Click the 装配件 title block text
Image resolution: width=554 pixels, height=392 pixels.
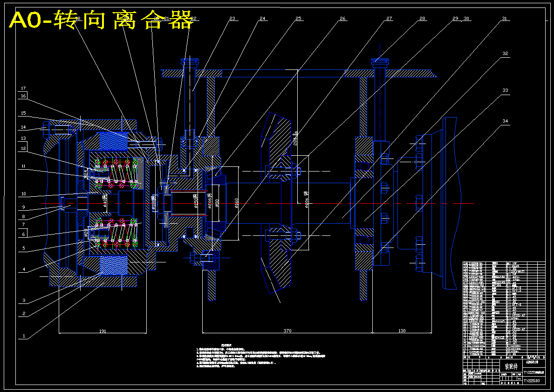pos(511,366)
